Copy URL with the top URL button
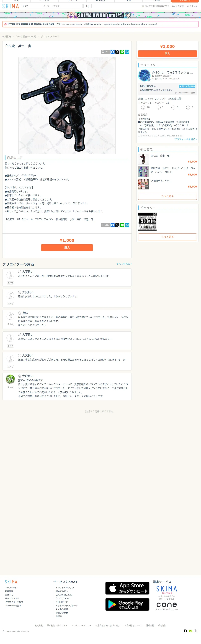The height and width of the screenshot is (644, 201). click(x=105, y=51)
